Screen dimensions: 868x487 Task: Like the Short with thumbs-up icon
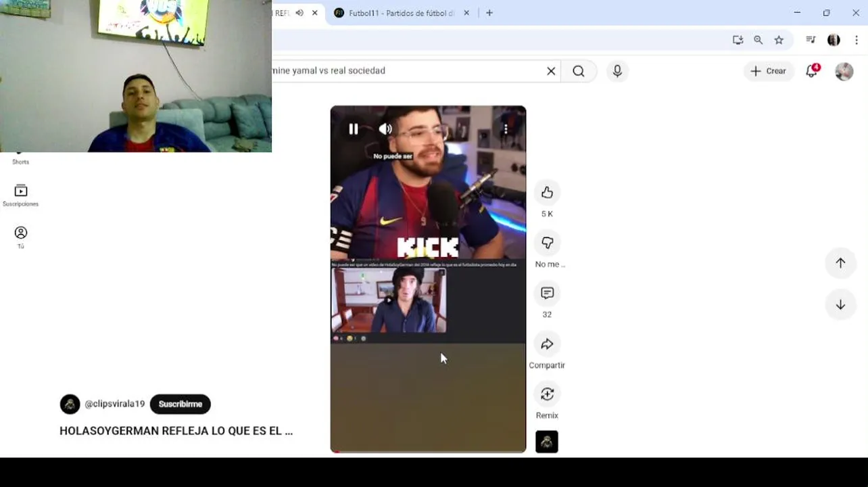point(547,193)
